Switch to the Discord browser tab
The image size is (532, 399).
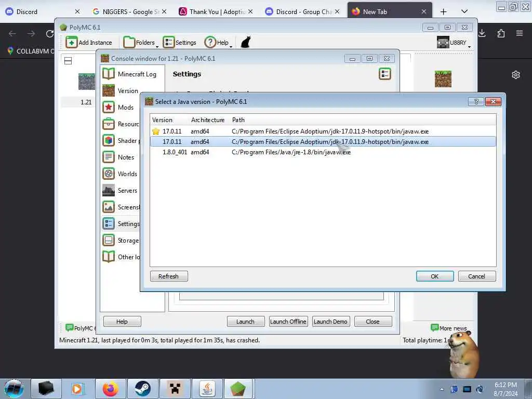43,11
